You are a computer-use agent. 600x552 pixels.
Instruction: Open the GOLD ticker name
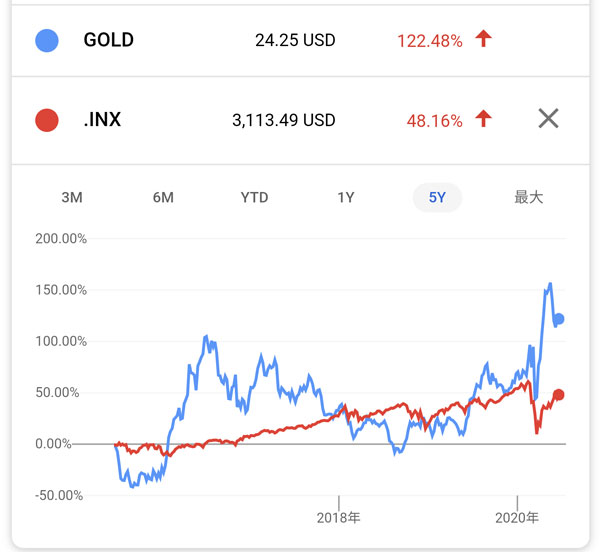point(109,41)
